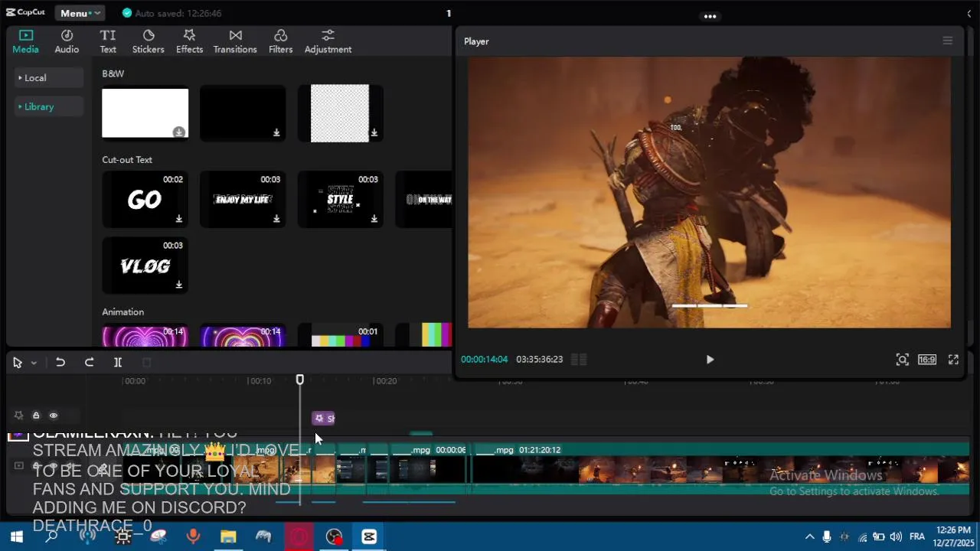Open the clock and calendar flyout
980x551 pixels.
pyautogui.click(x=952, y=536)
